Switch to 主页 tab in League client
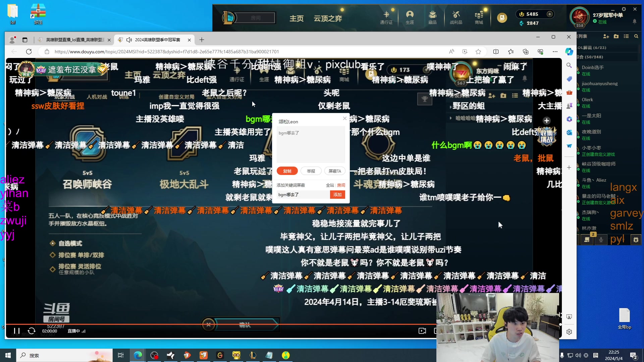Screen dimensions: 644x362 click(297, 18)
